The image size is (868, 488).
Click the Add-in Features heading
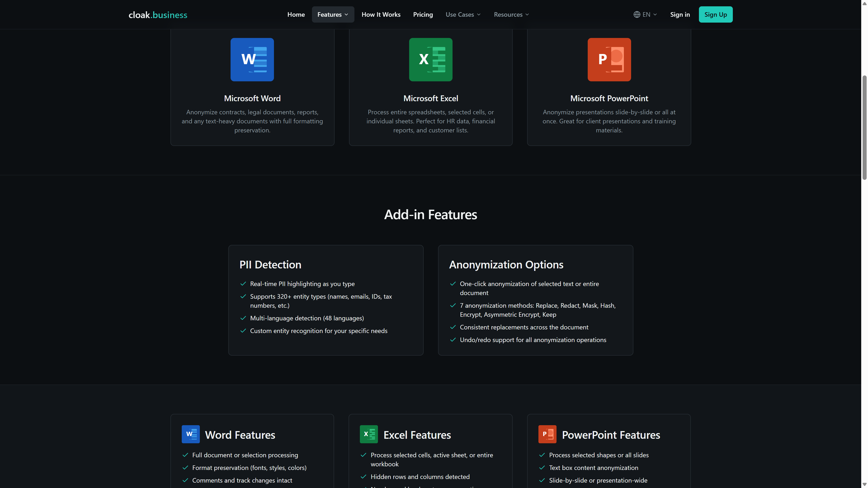coord(430,215)
